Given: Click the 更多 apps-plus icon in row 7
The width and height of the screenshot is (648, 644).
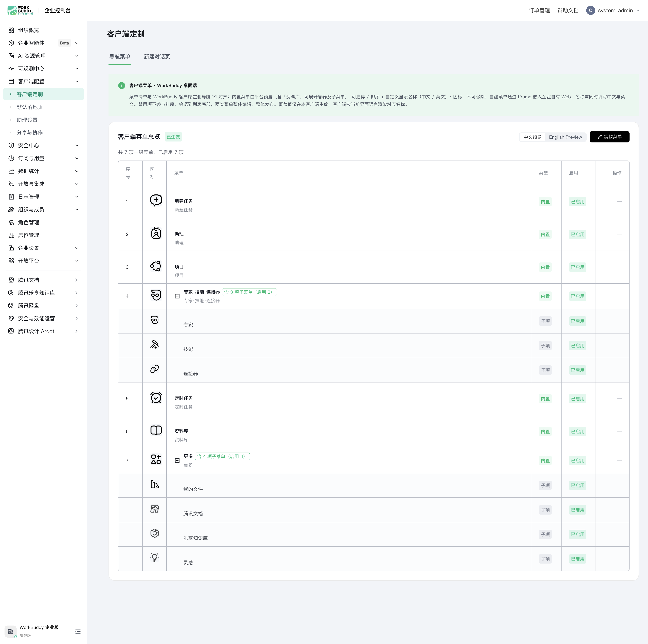Looking at the screenshot, I should click(156, 460).
